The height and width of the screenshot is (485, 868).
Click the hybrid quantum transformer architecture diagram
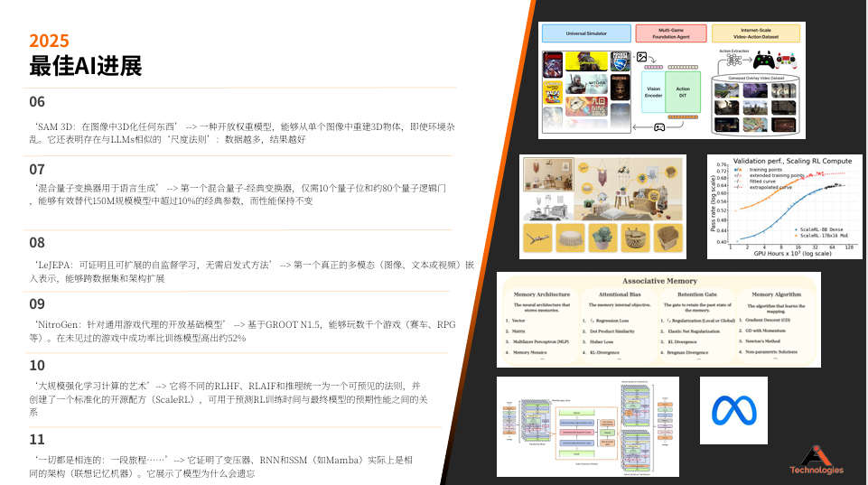(x=588, y=427)
